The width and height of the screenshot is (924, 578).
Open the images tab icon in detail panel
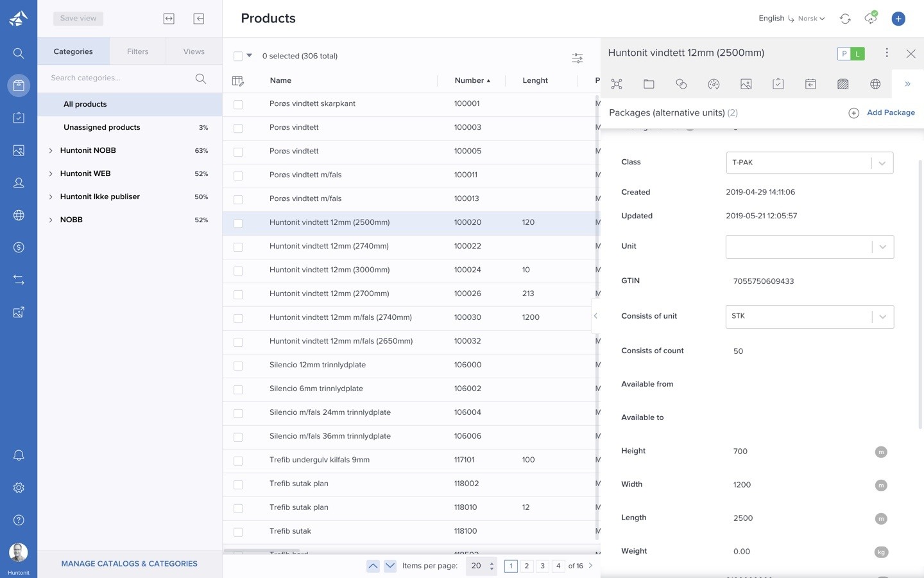[746, 84]
